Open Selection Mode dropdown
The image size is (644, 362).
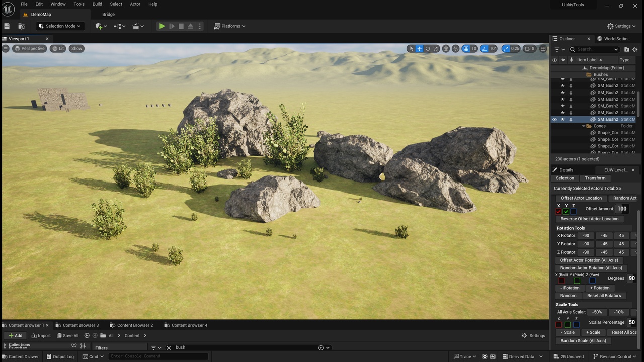[59, 26]
